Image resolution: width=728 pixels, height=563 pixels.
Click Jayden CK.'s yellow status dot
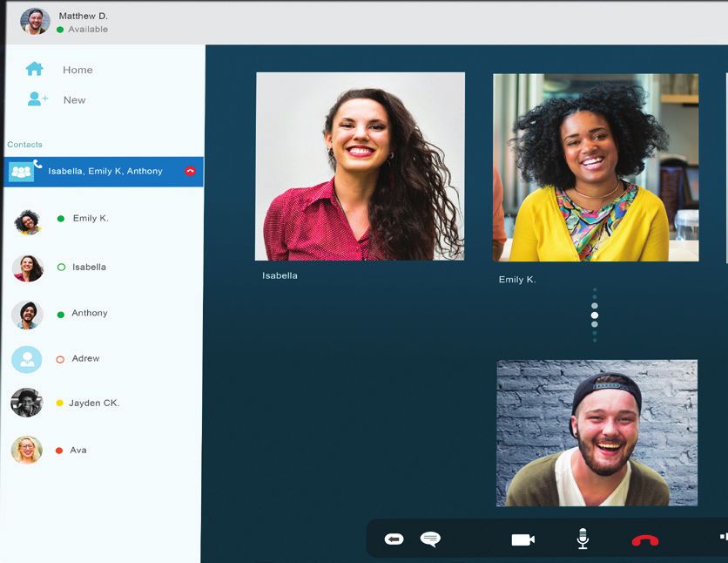pyautogui.click(x=59, y=403)
